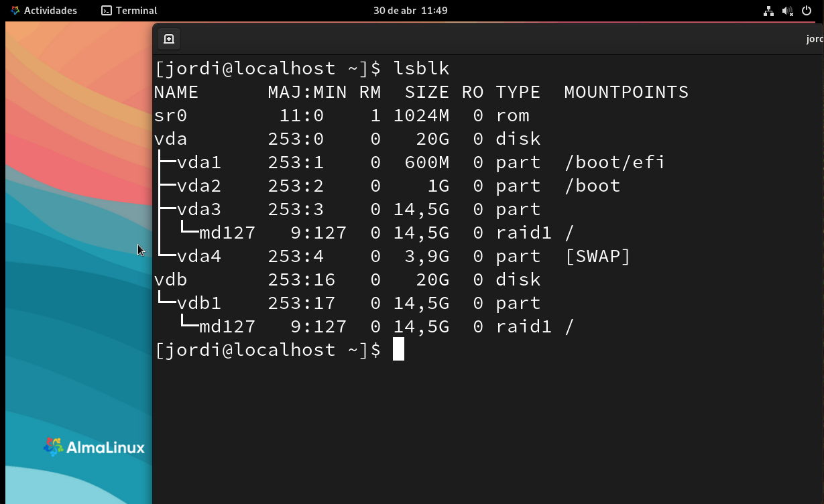This screenshot has height=504, width=824.
Task: Click the vdb1 partition entry
Action: pos(199,303)
